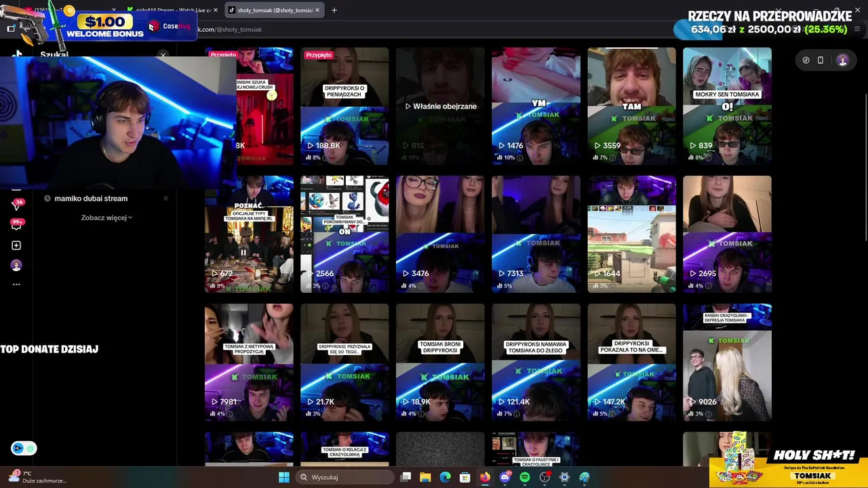The image size is (868, 488).
Task: Launch Microsoft Edge from taskbar
Action: tap(445, 477)
